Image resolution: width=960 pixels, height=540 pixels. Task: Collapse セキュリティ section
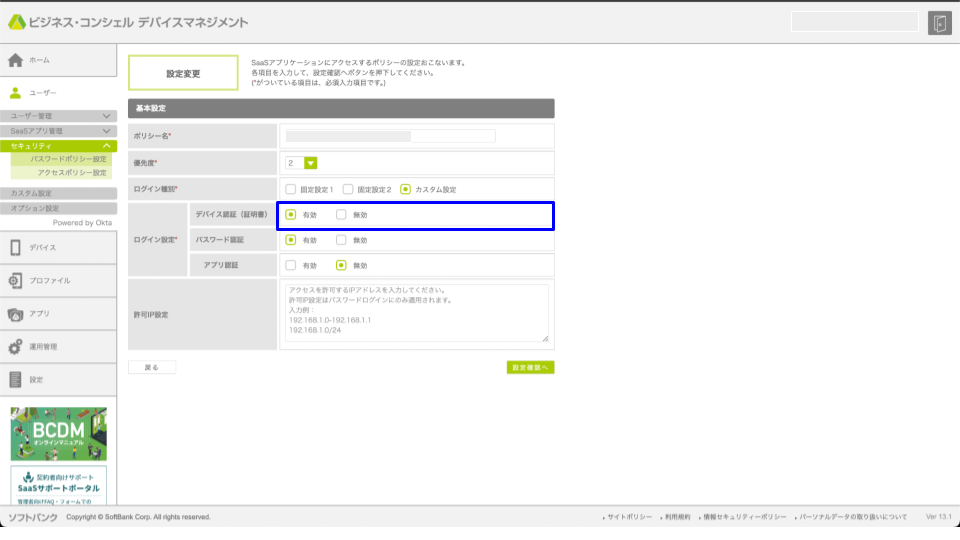point(59,146)
